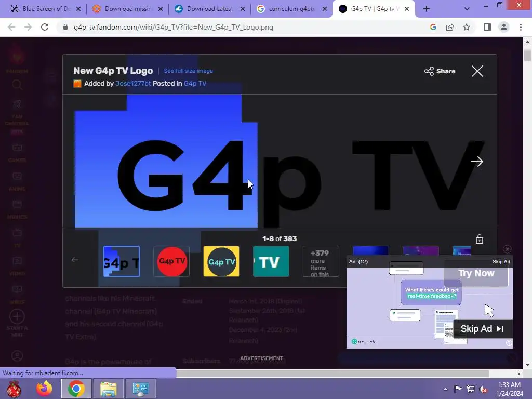
Task: Select the red circle G4p TV thumbnail
Action: coord(171,261)
